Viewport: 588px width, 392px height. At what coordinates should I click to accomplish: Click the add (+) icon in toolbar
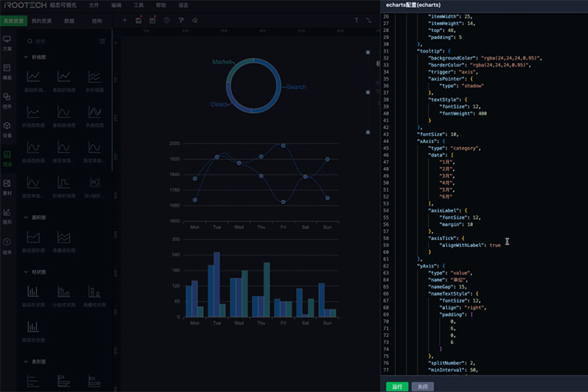(125, 20)
